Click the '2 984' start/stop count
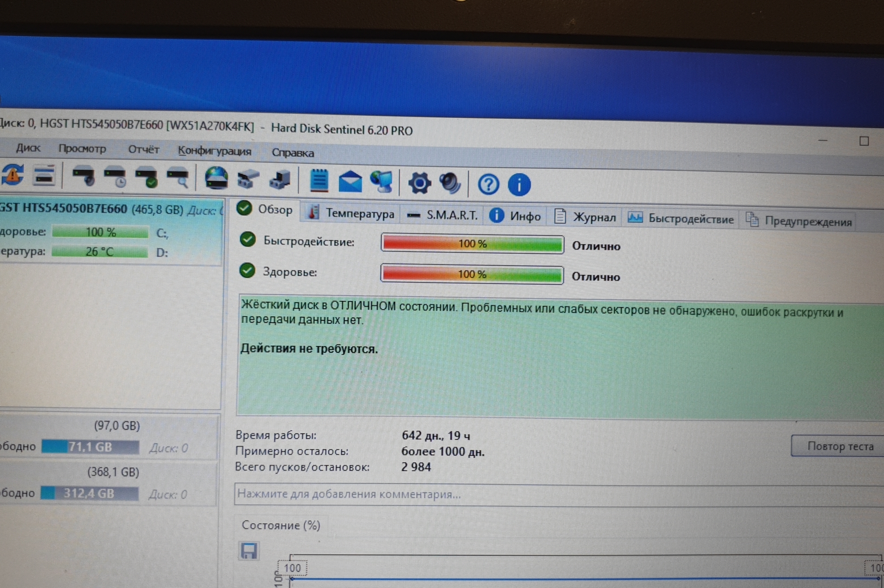This screenshot has width=884, height=588. [x=416, y=467]
